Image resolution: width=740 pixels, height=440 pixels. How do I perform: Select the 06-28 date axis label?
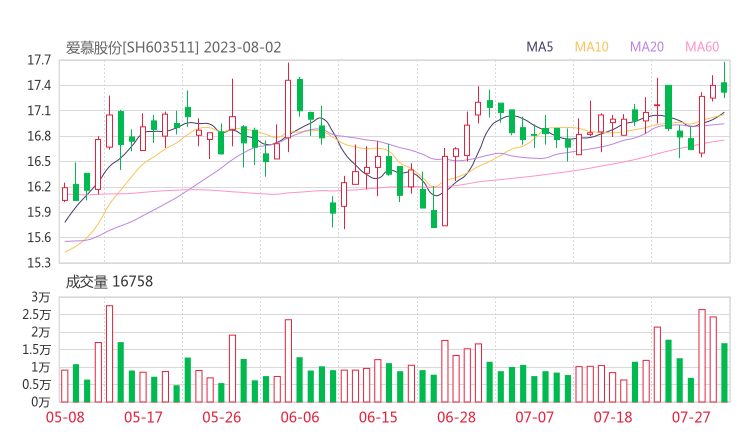click(x=456, y=417)
